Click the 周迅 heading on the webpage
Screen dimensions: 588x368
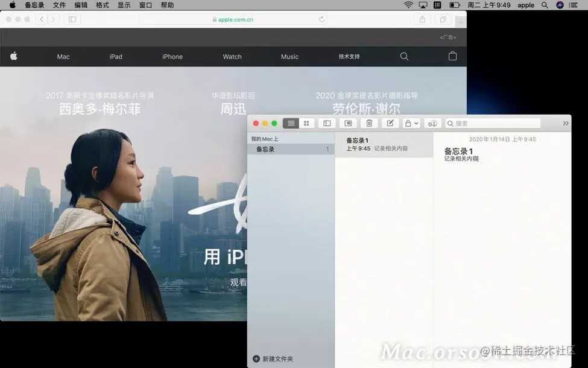(233, 109)
